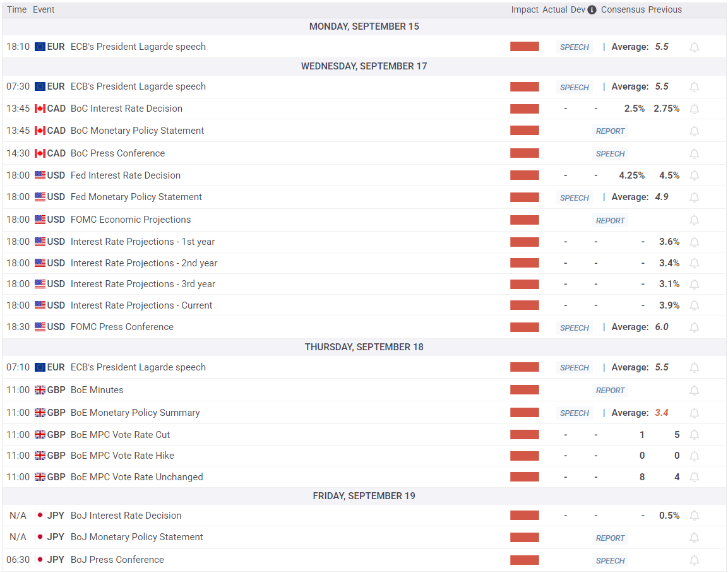
Task: Click red impact bar for BoE MPC Vote Rate Hike
Action: click(525, 456)
